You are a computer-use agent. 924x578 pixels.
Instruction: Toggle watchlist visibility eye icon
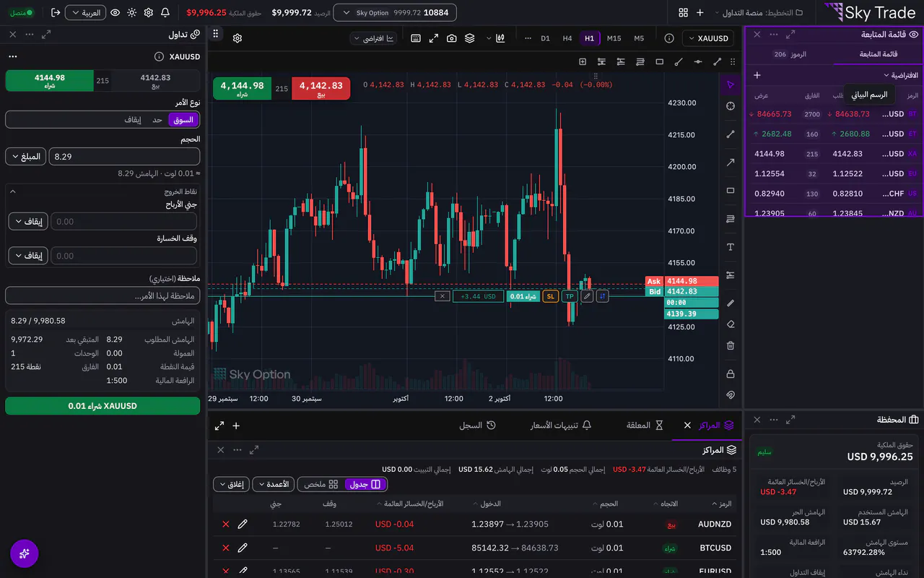click(914, 34)
